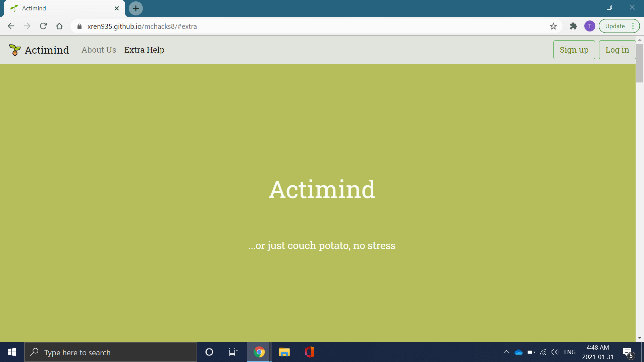Open File Explorer from the taskbar
644x362 pixels.
tap(284, 352)
